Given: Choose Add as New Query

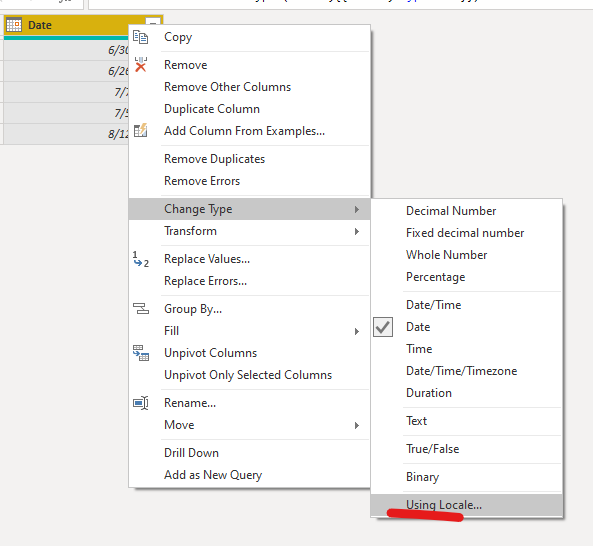Looking at the screenshot, I should 249,475.
